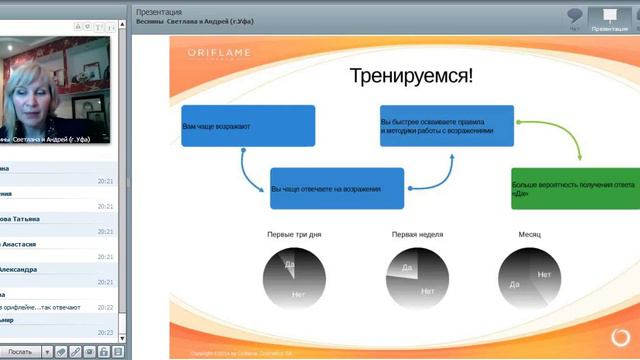Viewport: 640px width, 360px height.
Task: Click the presenter webcam video
Action: click(x=55, y=90)
